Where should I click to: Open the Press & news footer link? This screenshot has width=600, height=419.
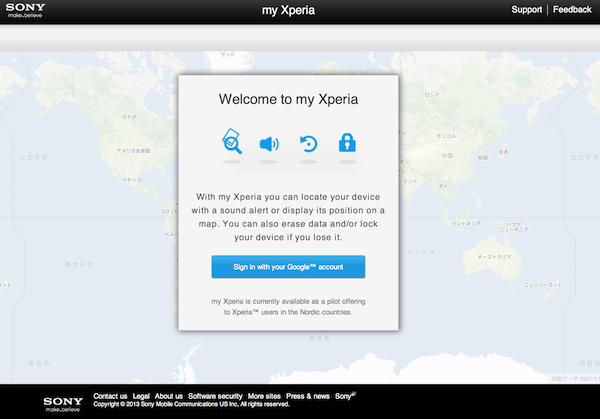point(308,396)
